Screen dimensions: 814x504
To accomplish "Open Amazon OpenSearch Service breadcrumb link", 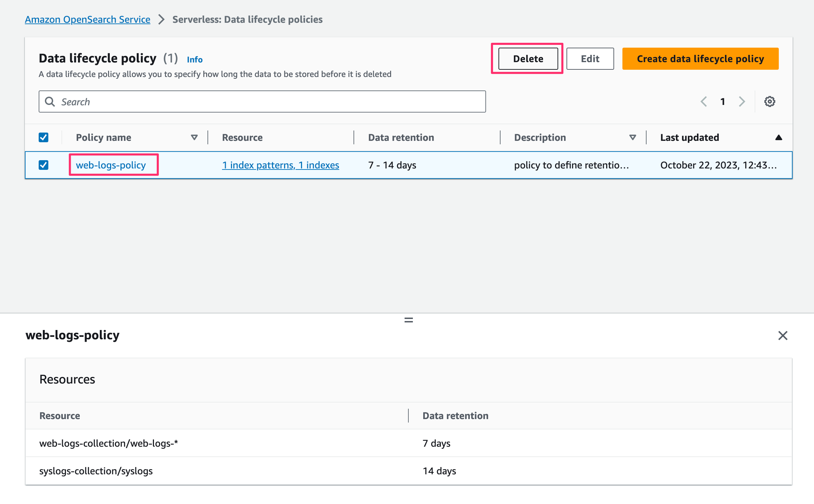I will (88, 19).
